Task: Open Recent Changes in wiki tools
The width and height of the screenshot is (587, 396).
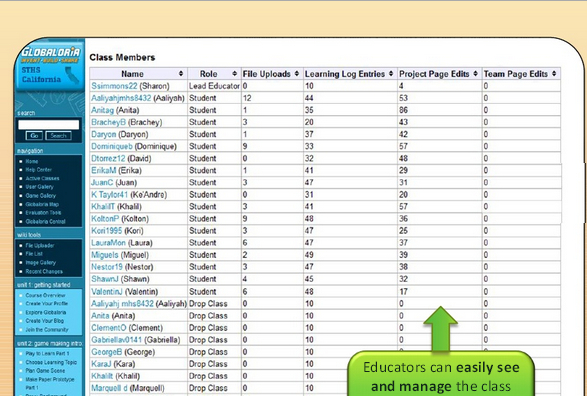Action: [44, 271]
